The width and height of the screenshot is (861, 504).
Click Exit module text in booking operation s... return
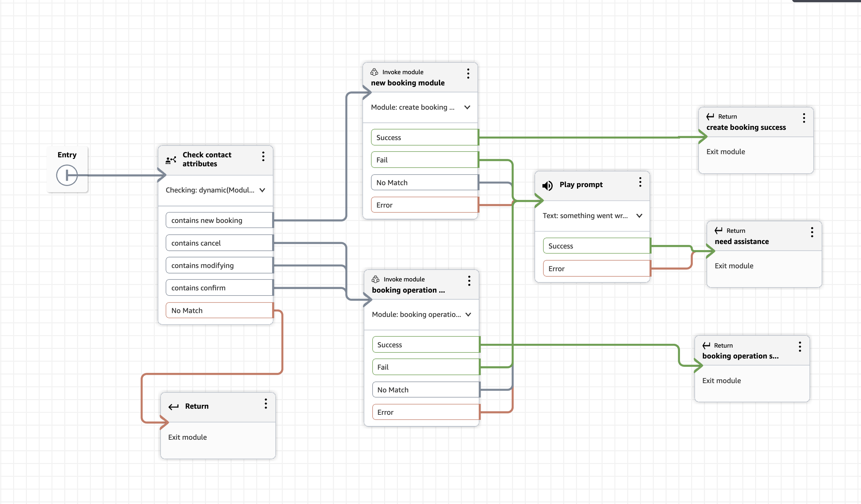[722, 381]
